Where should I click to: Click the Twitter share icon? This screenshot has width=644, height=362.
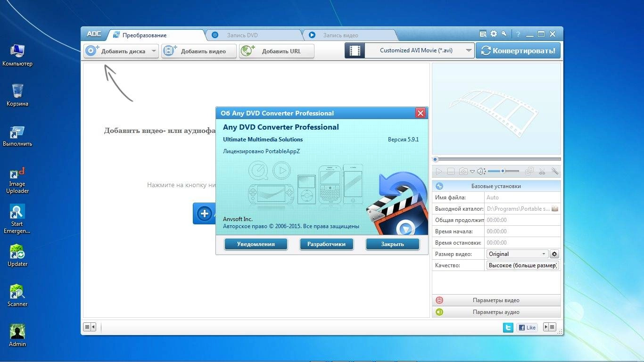pos(508,328)
